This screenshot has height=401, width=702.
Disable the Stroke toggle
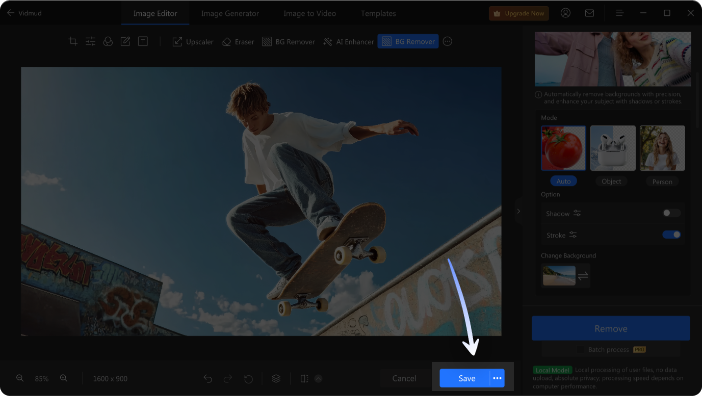pyautogui.click(x=672, y=235)
